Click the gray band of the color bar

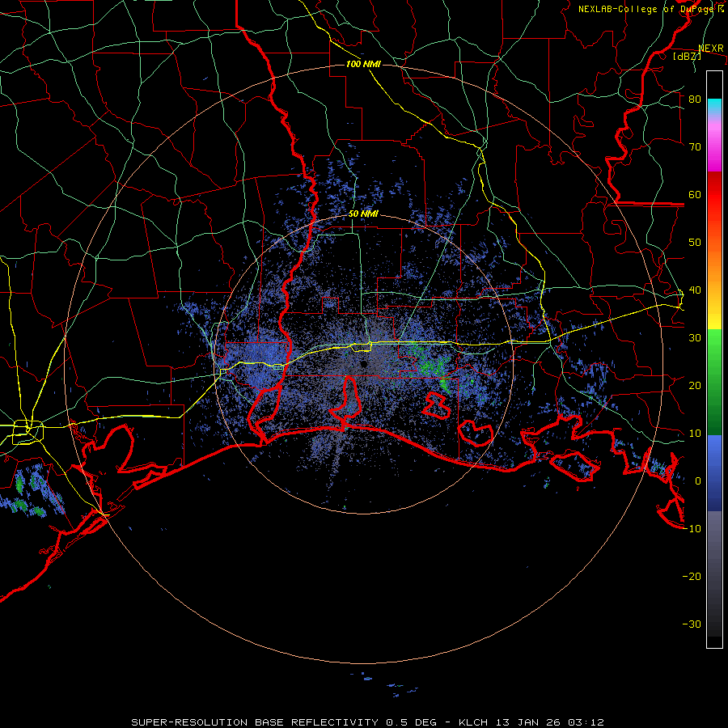click(x=714, y=574)
